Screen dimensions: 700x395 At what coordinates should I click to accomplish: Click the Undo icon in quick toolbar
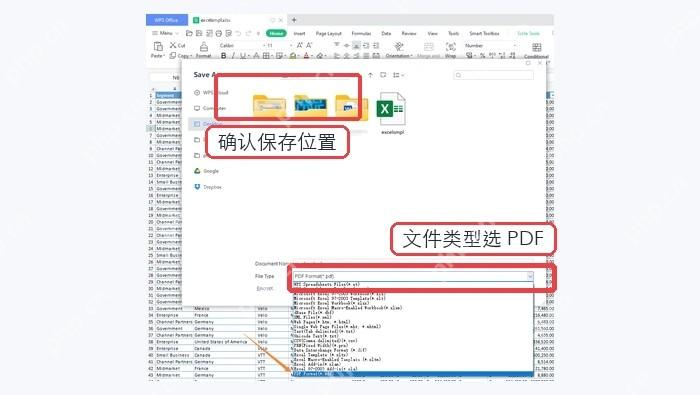(238, 33)
